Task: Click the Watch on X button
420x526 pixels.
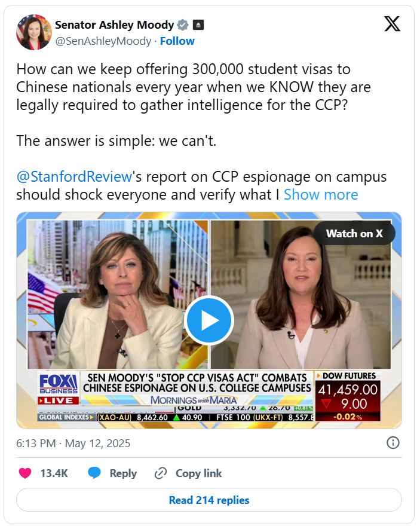Action: click(354, 234)
